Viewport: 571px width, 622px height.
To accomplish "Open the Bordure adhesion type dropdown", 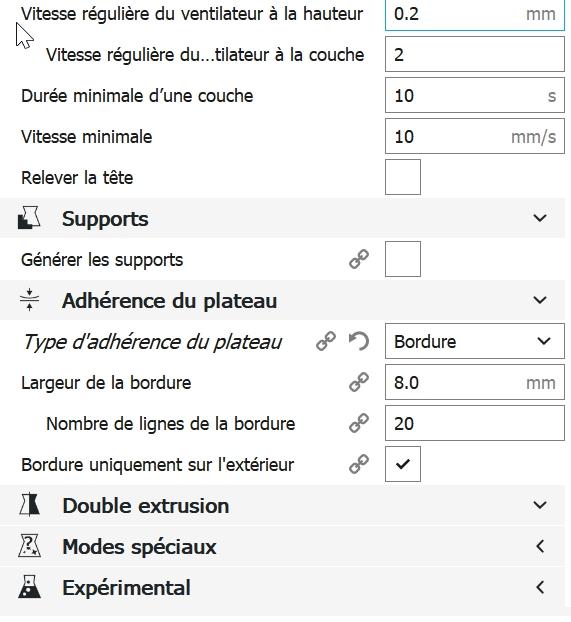I will [475, 341].
